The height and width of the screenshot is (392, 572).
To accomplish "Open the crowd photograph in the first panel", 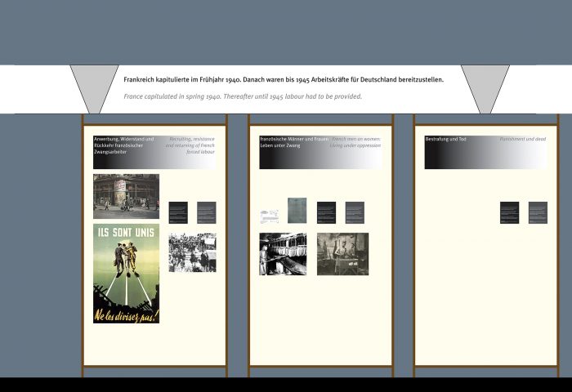I will pyautogui.click(x=192, y=252).
